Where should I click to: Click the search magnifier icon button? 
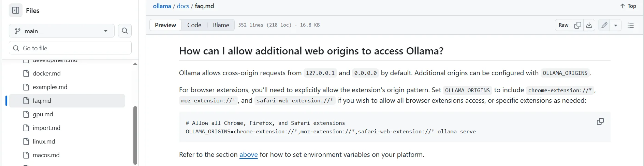click(x=125, y=31)
